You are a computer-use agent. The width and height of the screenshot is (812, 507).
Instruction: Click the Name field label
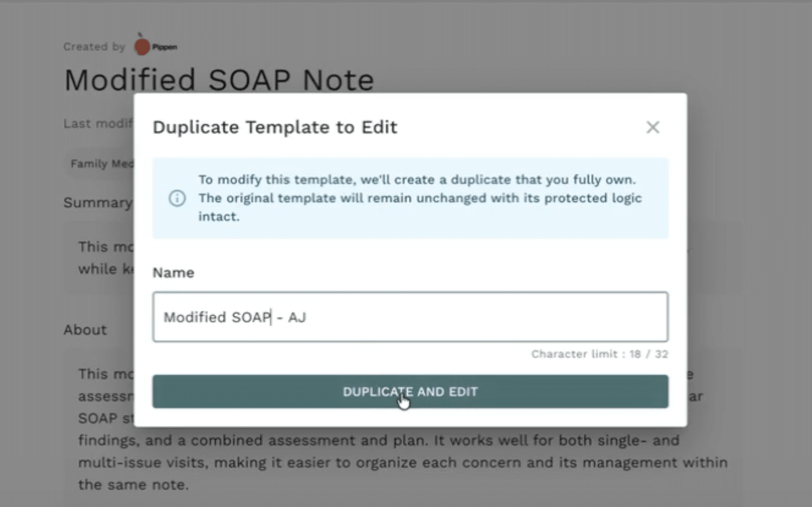pos(173,273)
